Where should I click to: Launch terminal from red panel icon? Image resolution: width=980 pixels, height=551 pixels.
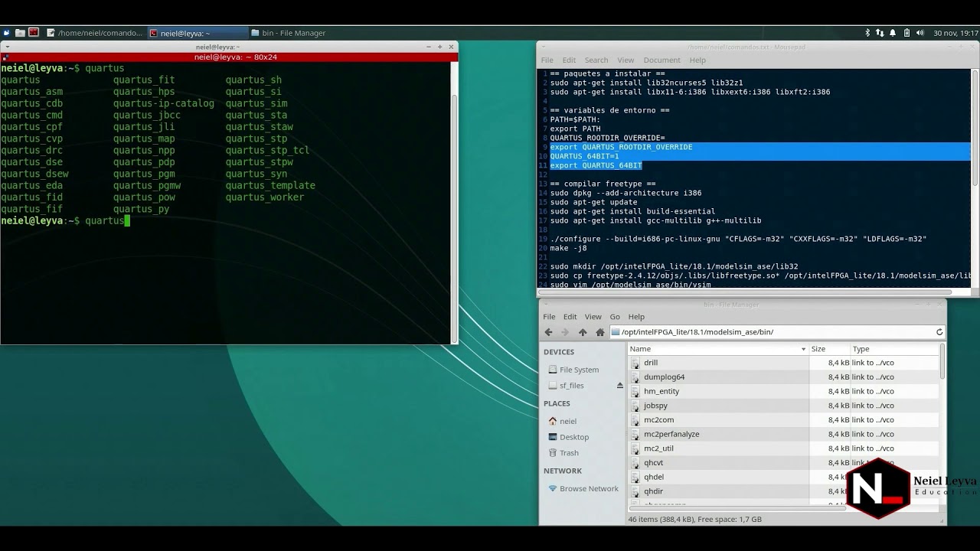34,33
